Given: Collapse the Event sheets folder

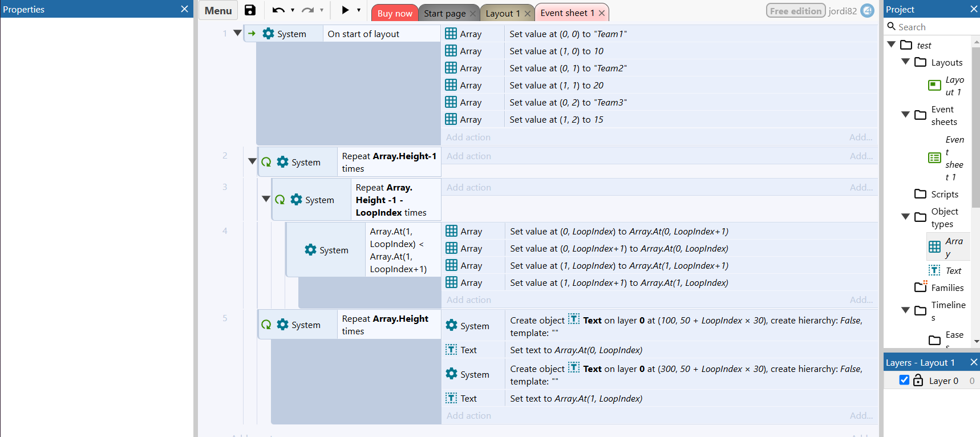Looking at the screenshot, I should (906, 115).
